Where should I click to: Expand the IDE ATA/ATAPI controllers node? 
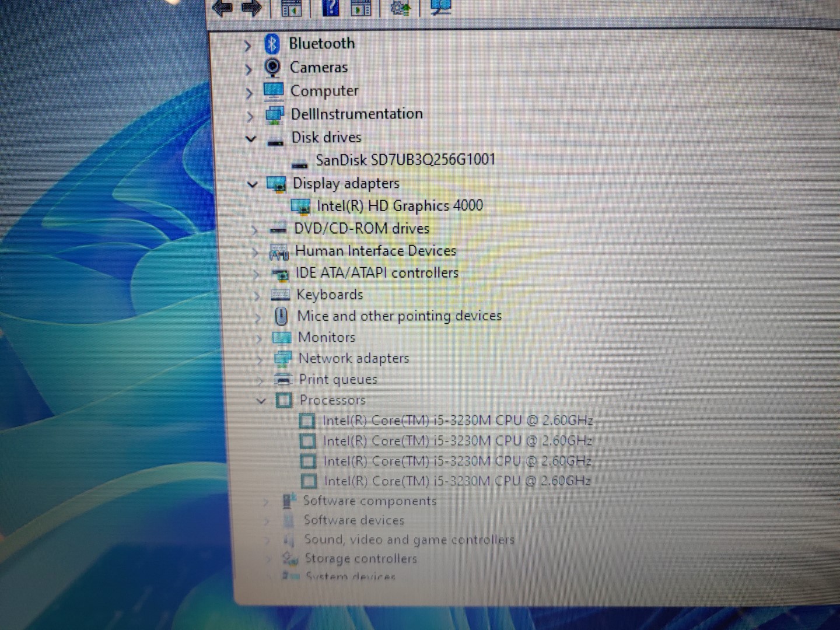tap(257, 274)
